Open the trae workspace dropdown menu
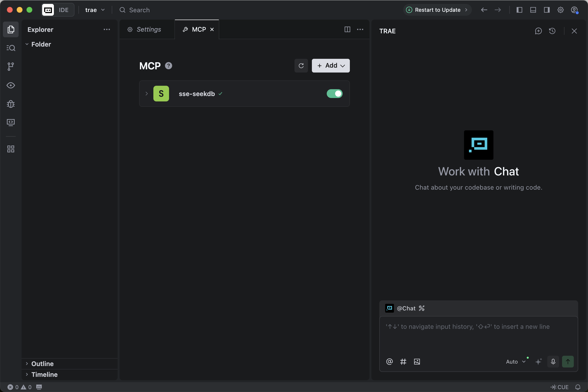 coord(95,10)
